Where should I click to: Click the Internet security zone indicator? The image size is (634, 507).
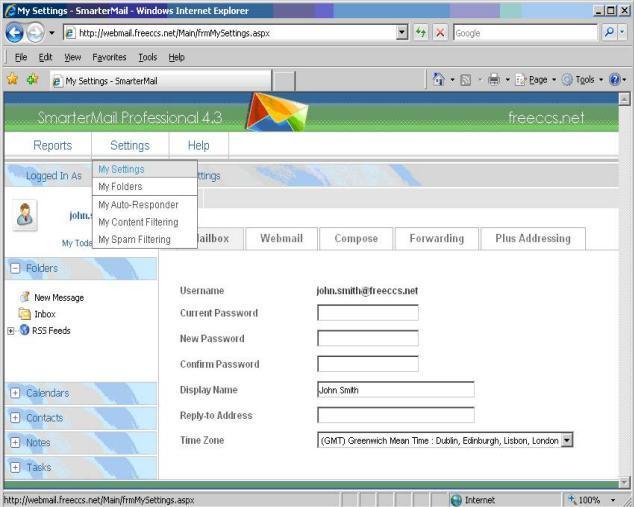click(x=473, y=500)
